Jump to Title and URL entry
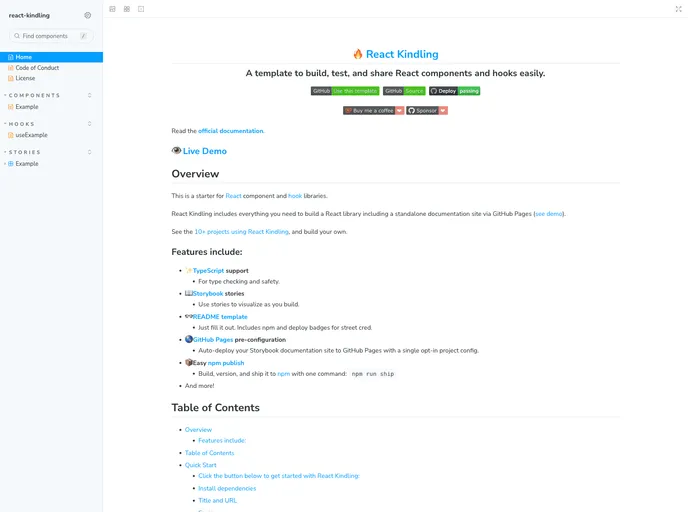Image resolution: width=688 pixels, height=512 pixels. click(217, 501)
